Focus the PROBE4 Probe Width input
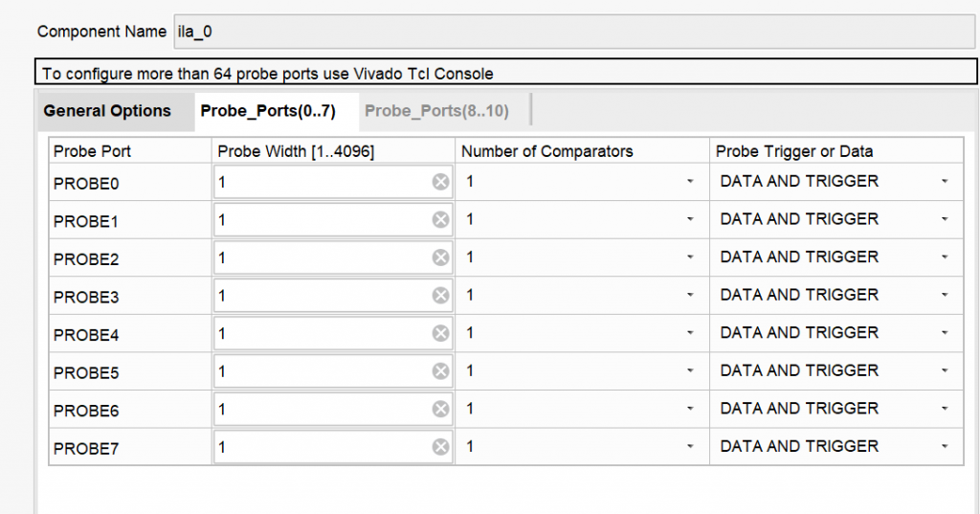 tap(321, 333)
